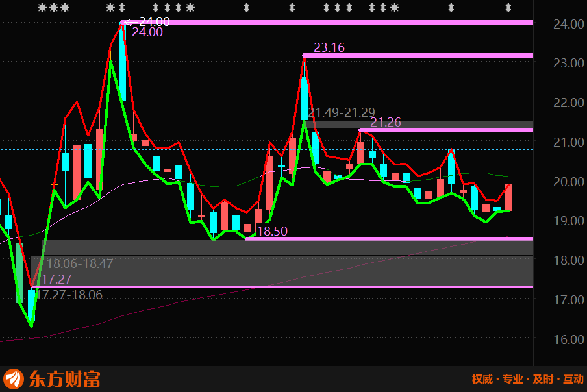Select the pink 17.27 support label

pos(56,279)
